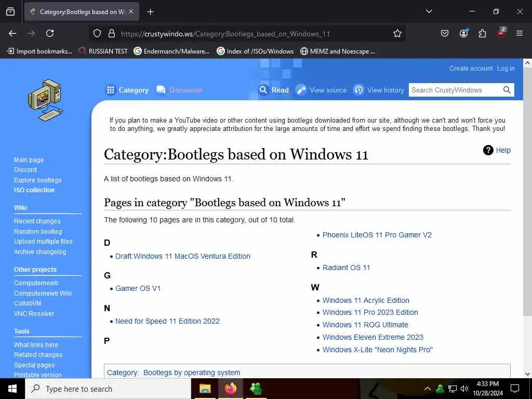
Task: Show hidden system tray icons chevron
Action: point(428,389)
